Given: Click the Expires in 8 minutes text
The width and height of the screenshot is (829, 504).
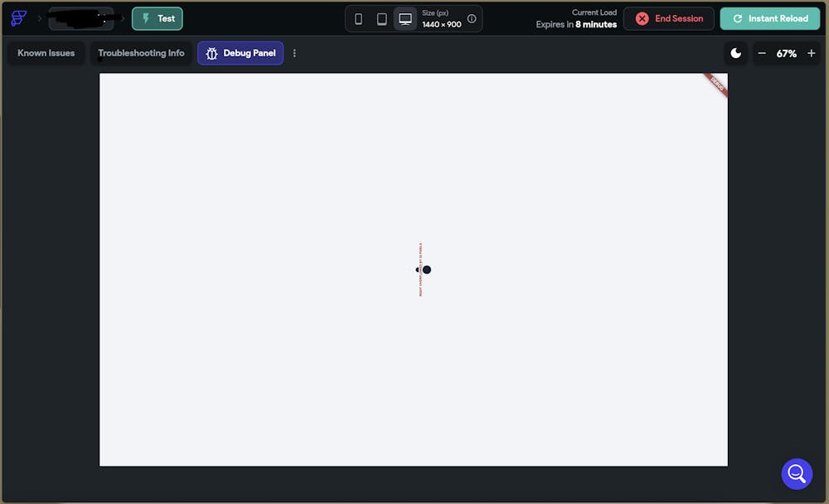Looking at the screenshot, I should pyautogui.click(x=576, y=24).
